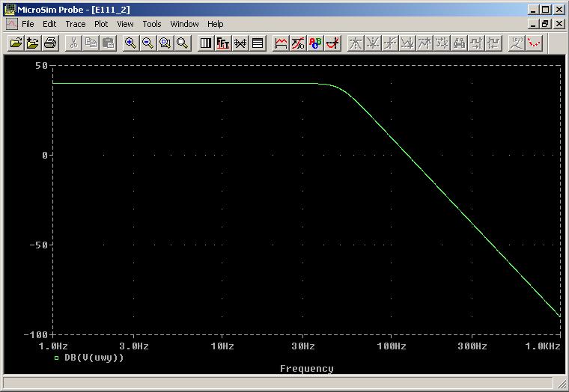Click the Cursor Peak icon

356,43
